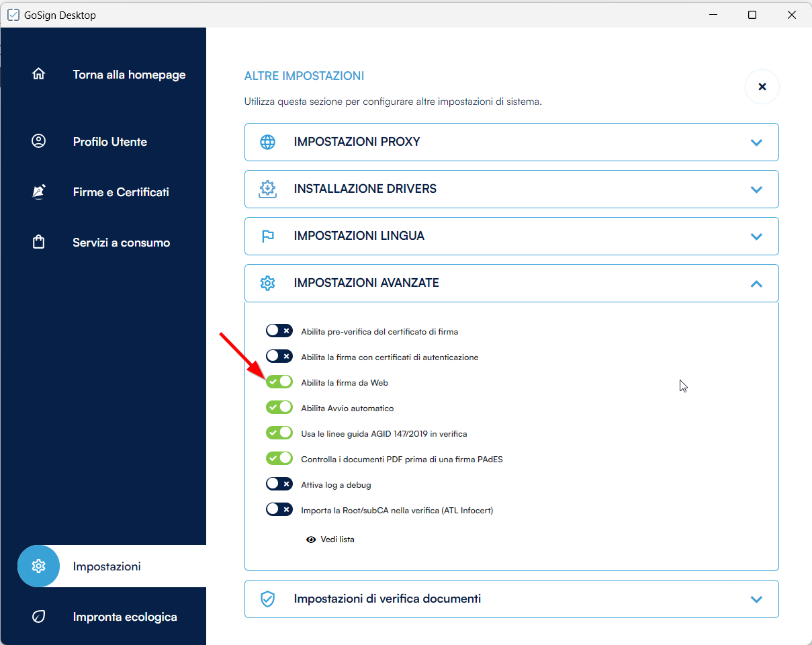Click the shield icon for document verification
The height and width of the screenshot is (645, 812).
268,599
